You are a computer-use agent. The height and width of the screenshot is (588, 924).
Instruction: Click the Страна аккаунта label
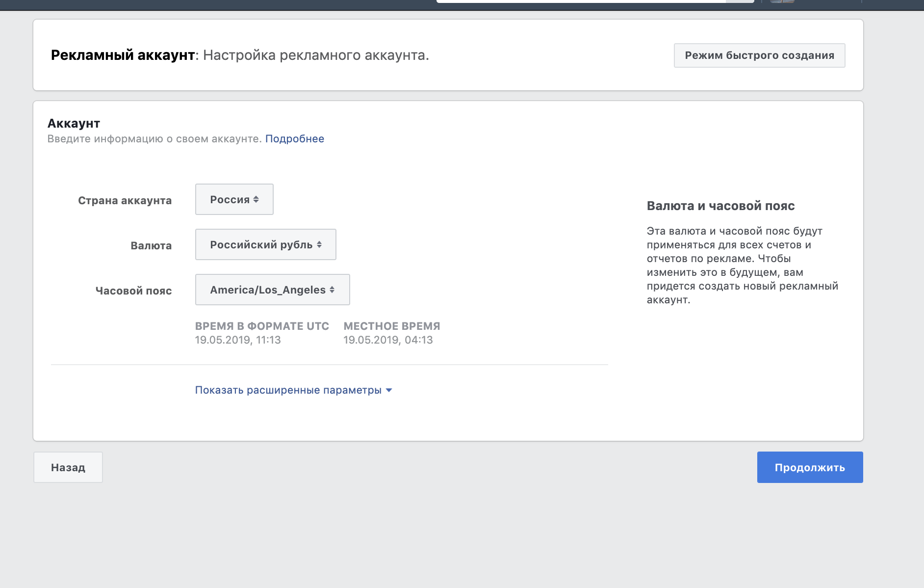pyautogui.click(x=125, y=200)
